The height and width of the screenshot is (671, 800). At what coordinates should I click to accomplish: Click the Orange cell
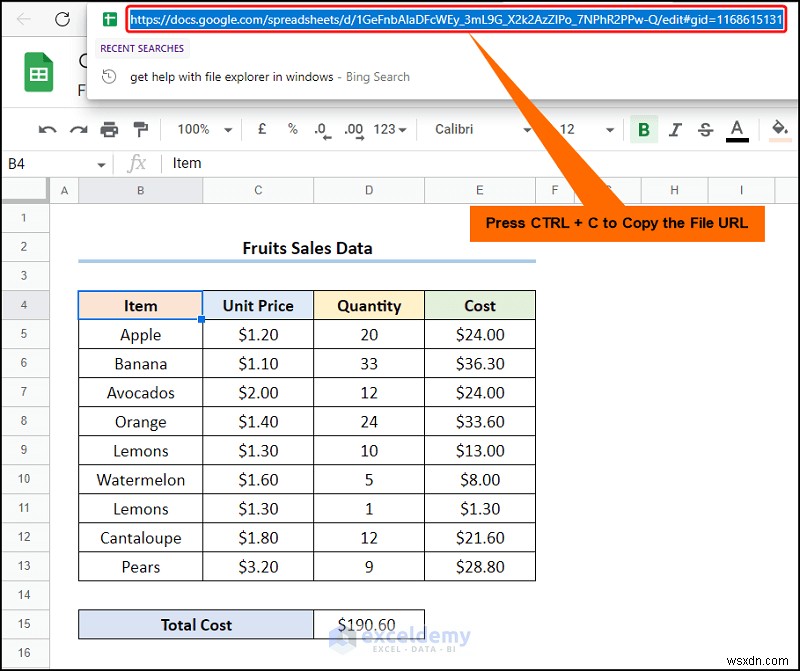(x=140, y=422)
